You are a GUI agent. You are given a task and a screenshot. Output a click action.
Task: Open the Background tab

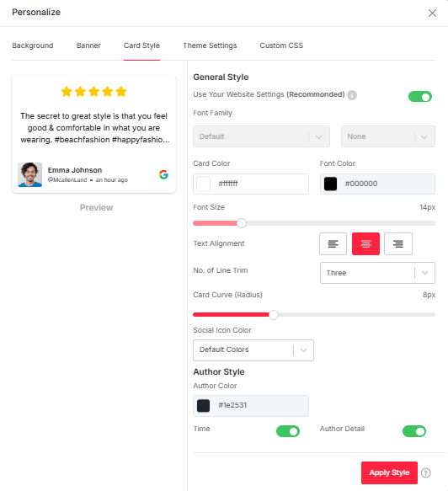pyautogui.click(x=33, y=45)
